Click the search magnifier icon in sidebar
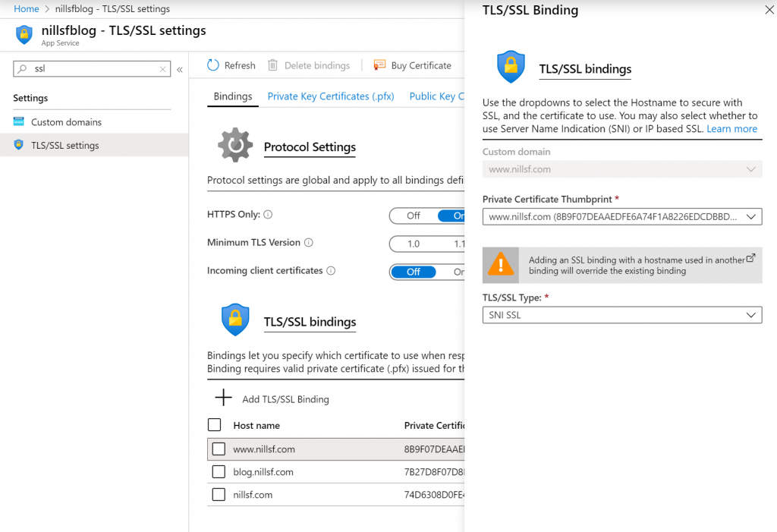The height and width of the screenshot is (532, 777). pos(22,69)
